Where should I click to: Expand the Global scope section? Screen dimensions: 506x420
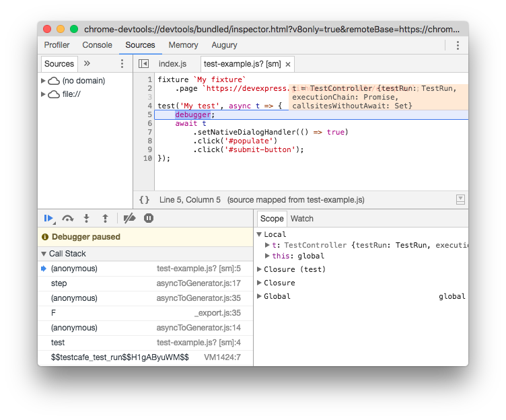[x=260, y=296]
